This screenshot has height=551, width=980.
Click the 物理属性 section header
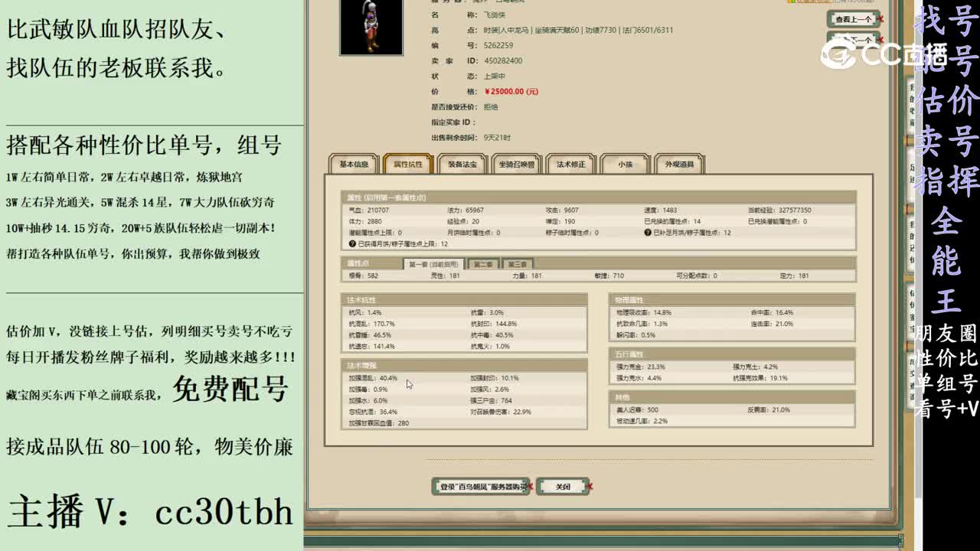click(732, 299)
